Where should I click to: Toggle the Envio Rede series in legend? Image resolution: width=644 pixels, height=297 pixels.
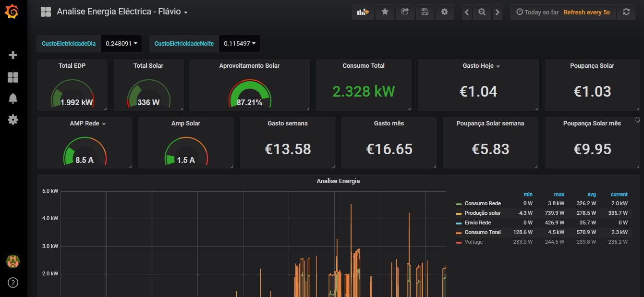point(478,223)
